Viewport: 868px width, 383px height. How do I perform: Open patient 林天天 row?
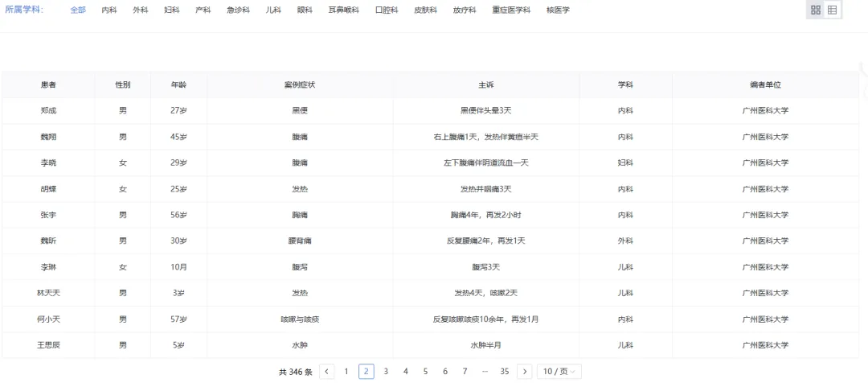[430, 293]
